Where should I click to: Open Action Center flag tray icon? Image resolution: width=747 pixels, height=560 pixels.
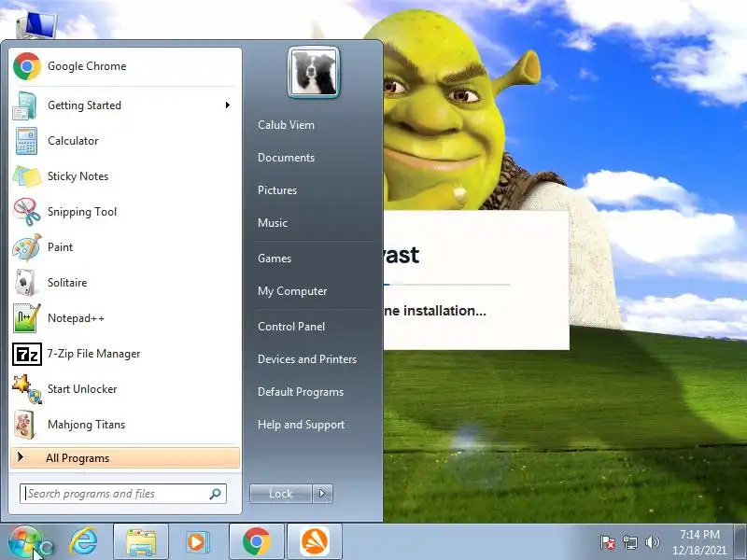click(x=607, y=542)
